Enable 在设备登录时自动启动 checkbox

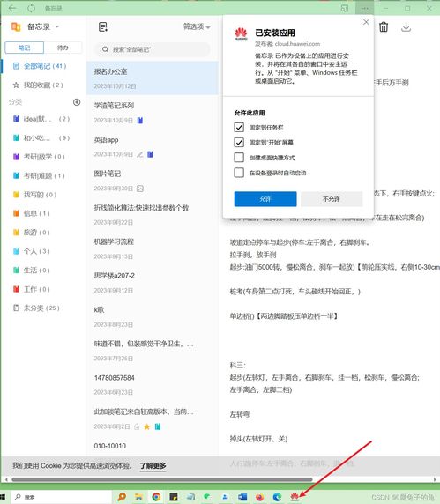(239, 173)
